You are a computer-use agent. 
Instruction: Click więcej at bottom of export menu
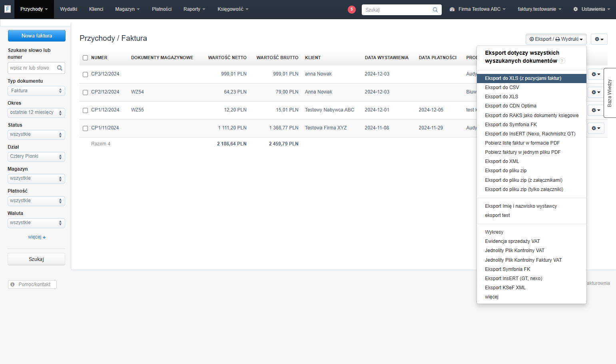532,297
